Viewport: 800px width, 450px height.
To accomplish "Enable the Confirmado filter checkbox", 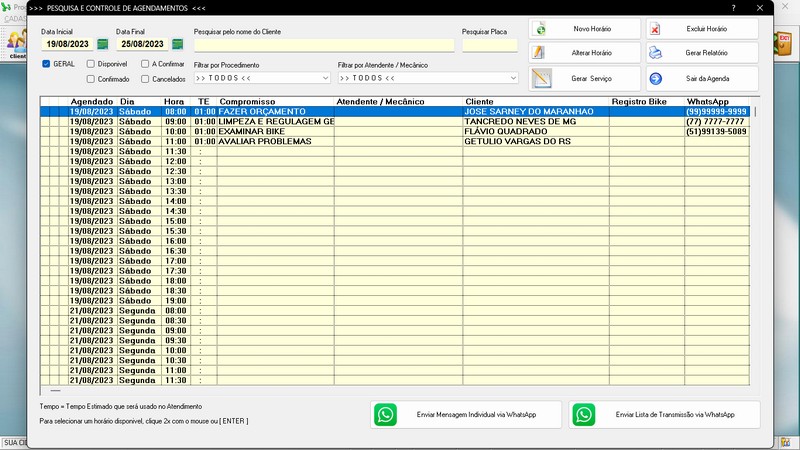I will (91, 79).
